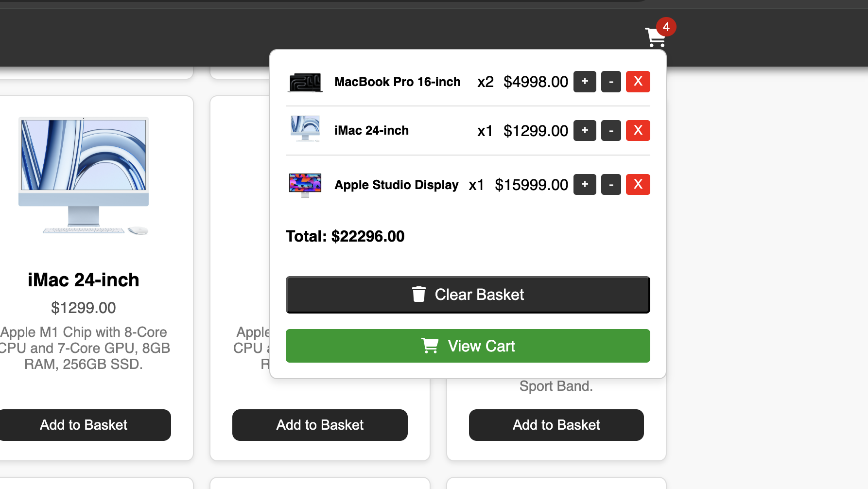The height and width of the screenshot is (489, 868).
Task: Decrease MacBook Pro 16-inch quantity
Action: tap(611, 82)
